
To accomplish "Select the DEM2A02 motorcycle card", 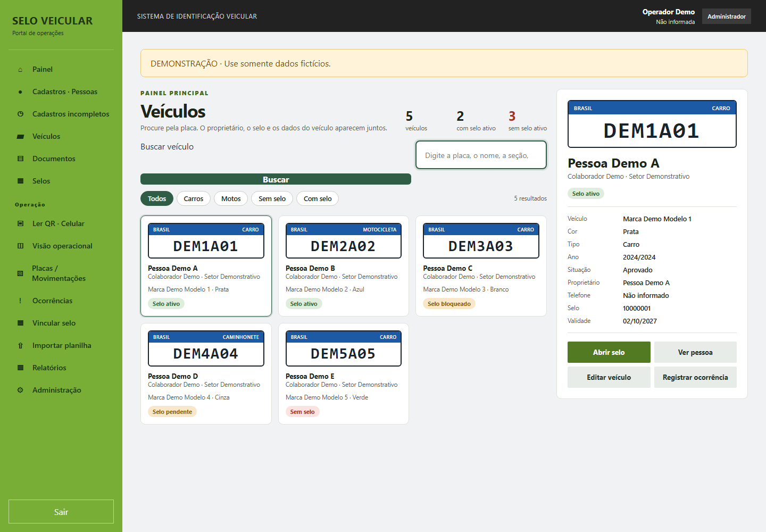I will [344, 266].
